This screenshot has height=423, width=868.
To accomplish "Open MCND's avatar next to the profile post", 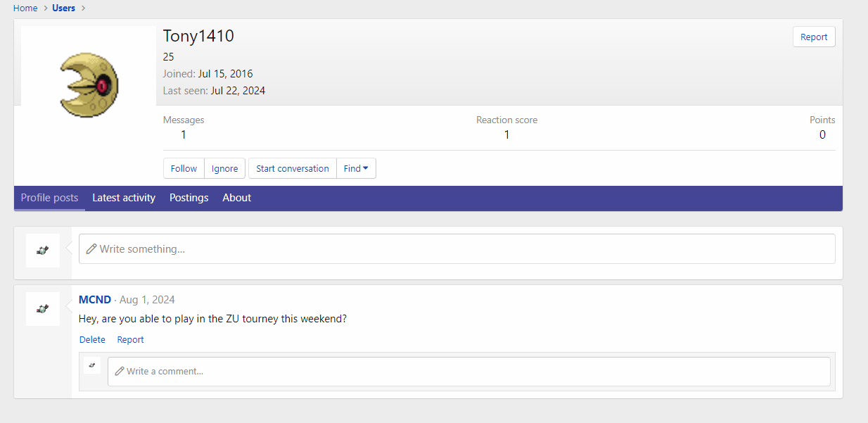I will coord(43,308).
